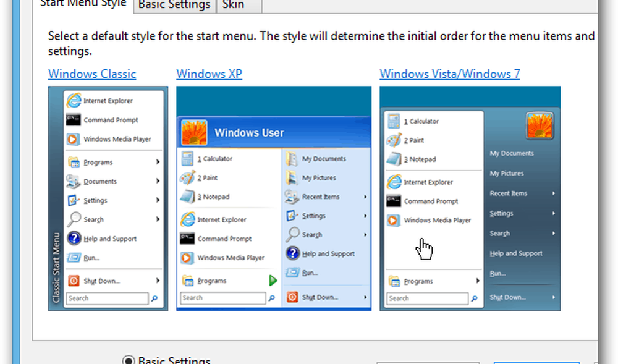Click Internet Explorer icon in Classic menu preview
This screenshot has width=618, height=364.
pyautogui.click(x=74, y=100)
